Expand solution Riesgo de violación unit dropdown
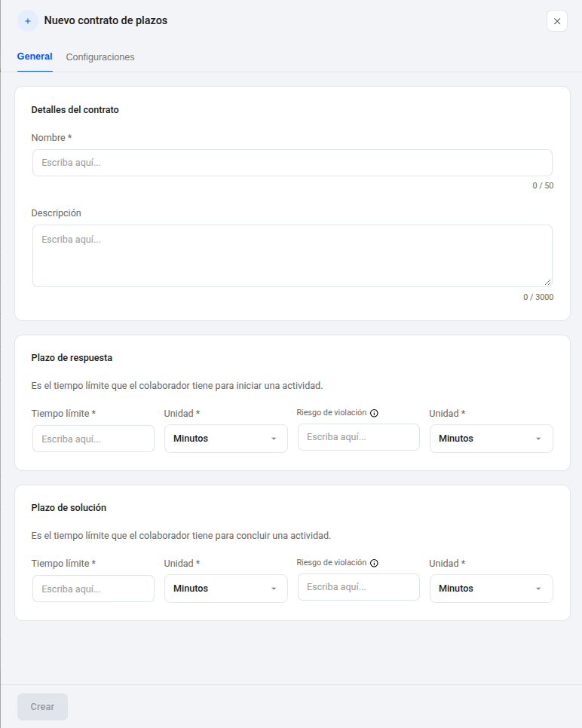The height and width of the screenshot is (728, 582). tap(491, 589)
